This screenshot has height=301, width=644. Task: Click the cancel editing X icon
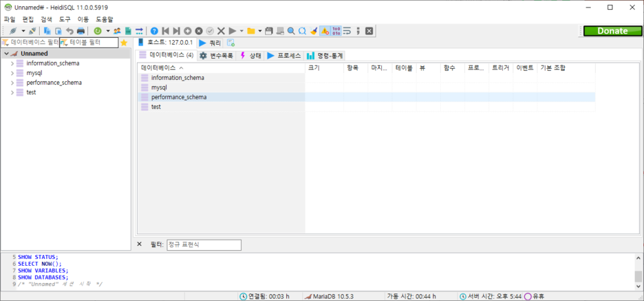[x=221, y=31]
